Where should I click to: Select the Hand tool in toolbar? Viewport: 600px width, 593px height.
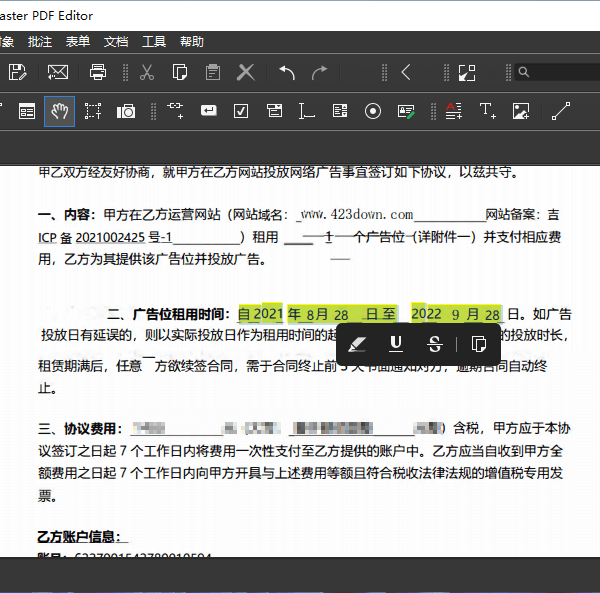pos(60,111)
